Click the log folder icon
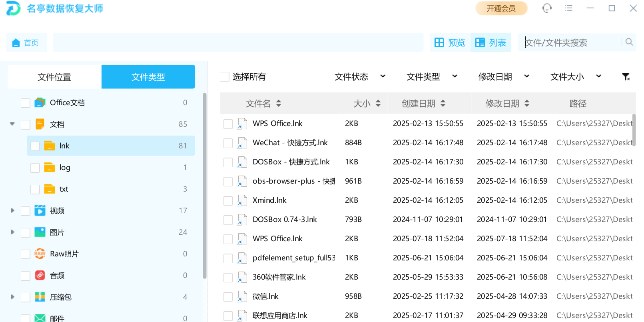The height and width of the screenshot is (322, 644). [x=49, y=167]
